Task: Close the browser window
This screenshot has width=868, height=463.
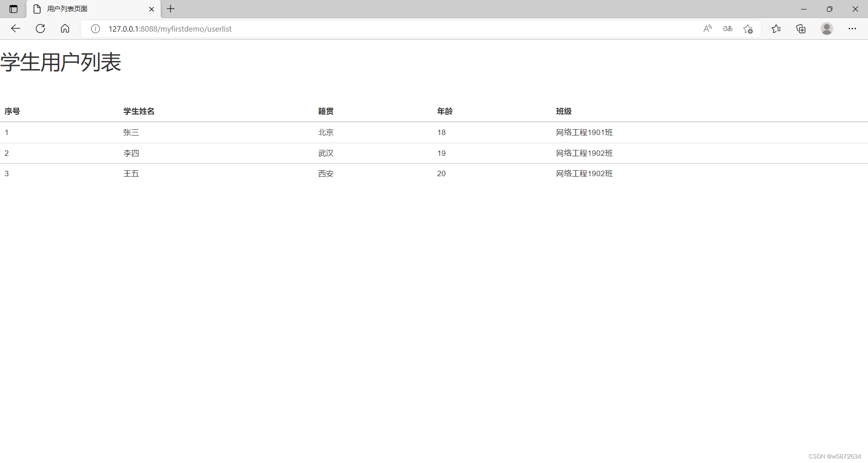Action: tap(855, 9)
